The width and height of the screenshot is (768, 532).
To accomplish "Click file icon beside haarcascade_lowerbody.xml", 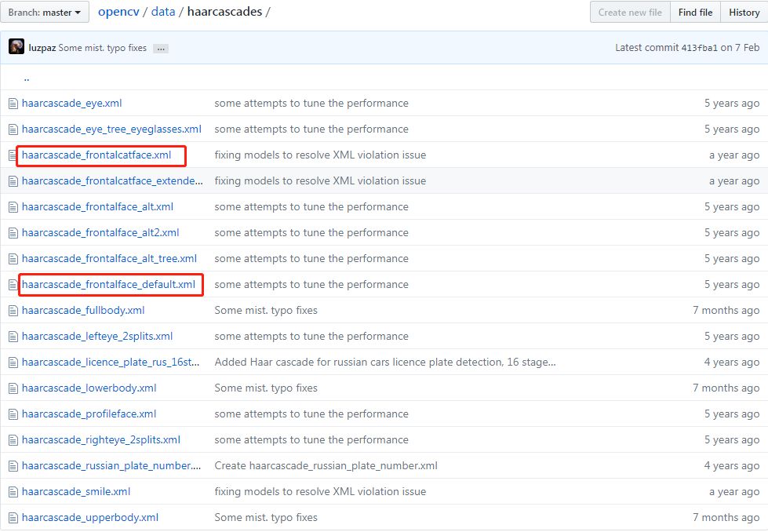I will click(13, 388).
